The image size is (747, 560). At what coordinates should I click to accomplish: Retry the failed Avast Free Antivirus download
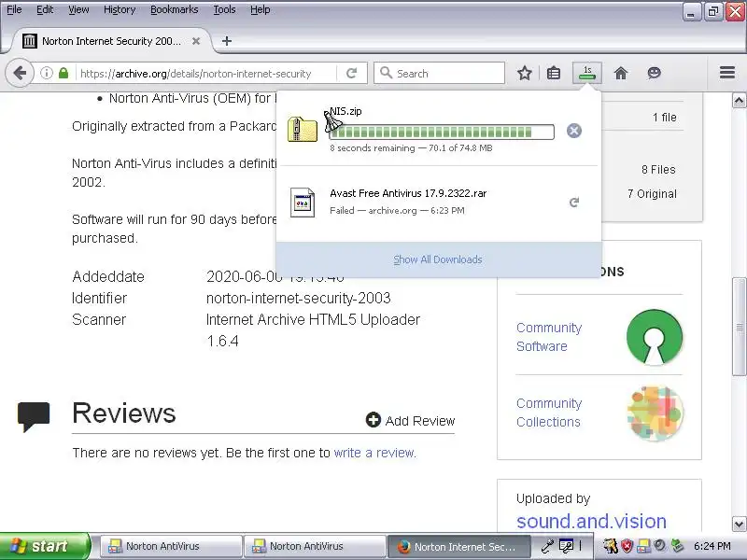[x=574, y=203]
